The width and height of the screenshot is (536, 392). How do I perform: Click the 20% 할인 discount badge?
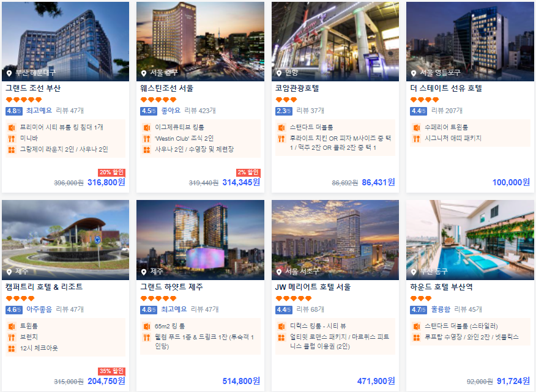pyautogui.click(x=111, y=172)
